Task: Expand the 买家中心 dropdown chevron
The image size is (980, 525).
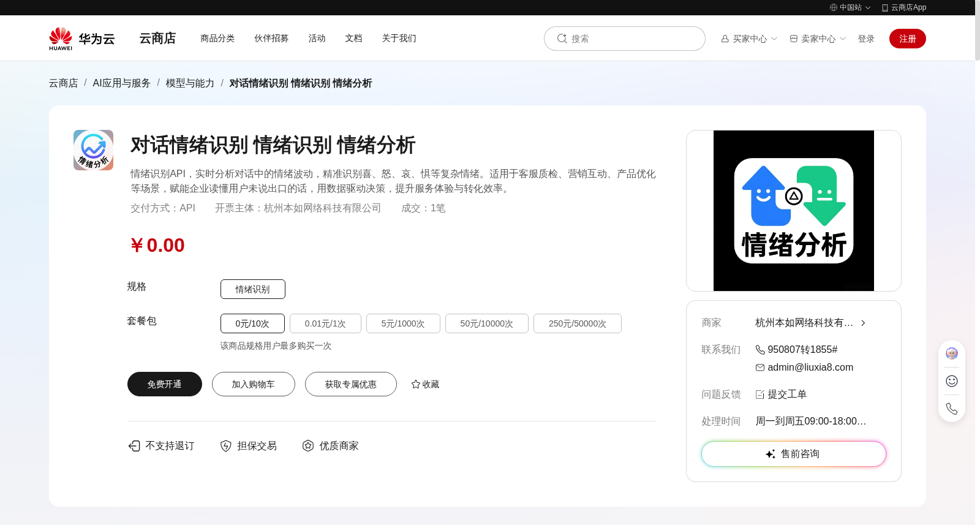Action: (x=774, y=39)
